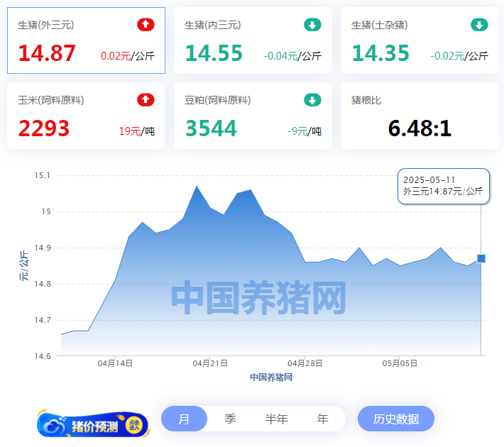The height and width of the screenshot is (447, 504).
Task: Switch to the 季 time range
Action: (x=230, y=419)
